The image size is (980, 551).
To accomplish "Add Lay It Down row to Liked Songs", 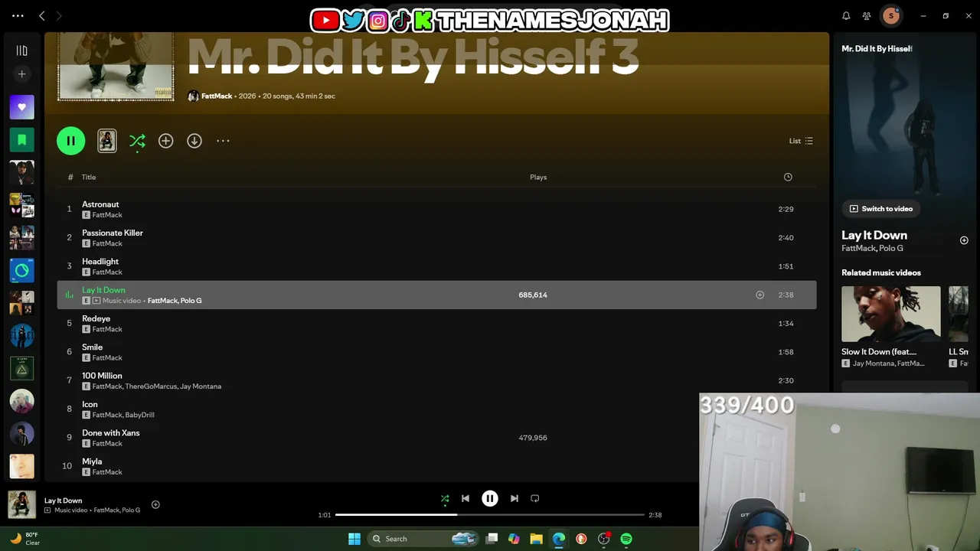I will pos(759,295).
